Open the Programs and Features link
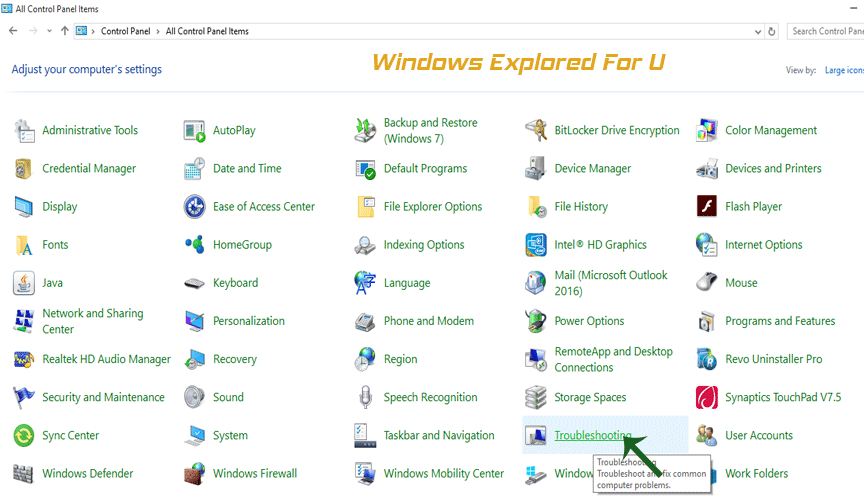Image resolution: width=864 pixels, height=504 pixels. 780,321
